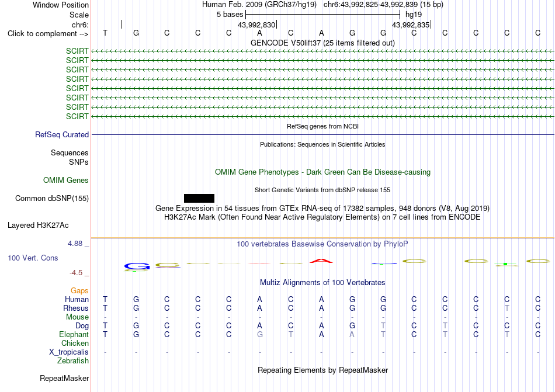Open the Common dbSNP(155) track label

pyautogui.click(x=52, y=198)
